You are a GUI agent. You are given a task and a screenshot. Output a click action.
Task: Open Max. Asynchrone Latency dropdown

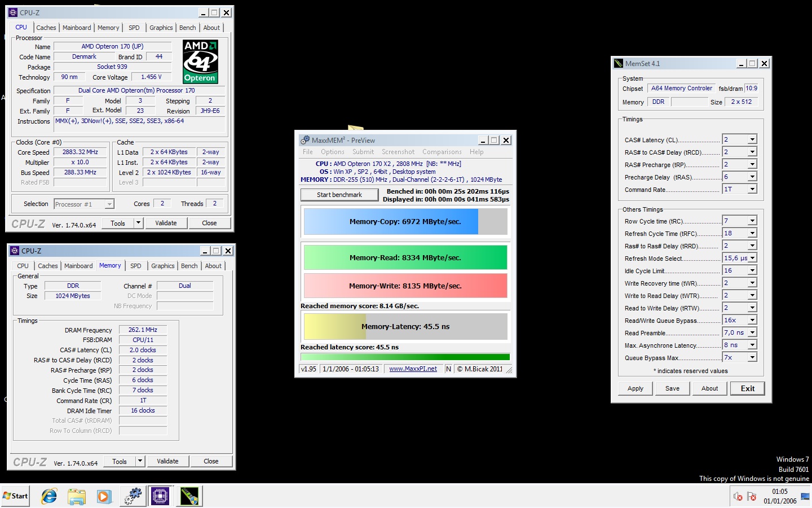[x=752, y=345]
